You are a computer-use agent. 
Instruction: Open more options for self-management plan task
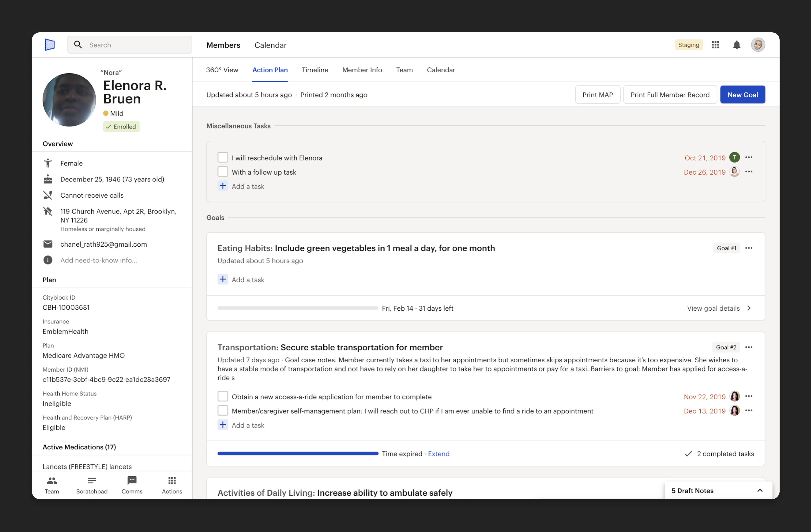(x=749, y=411)
